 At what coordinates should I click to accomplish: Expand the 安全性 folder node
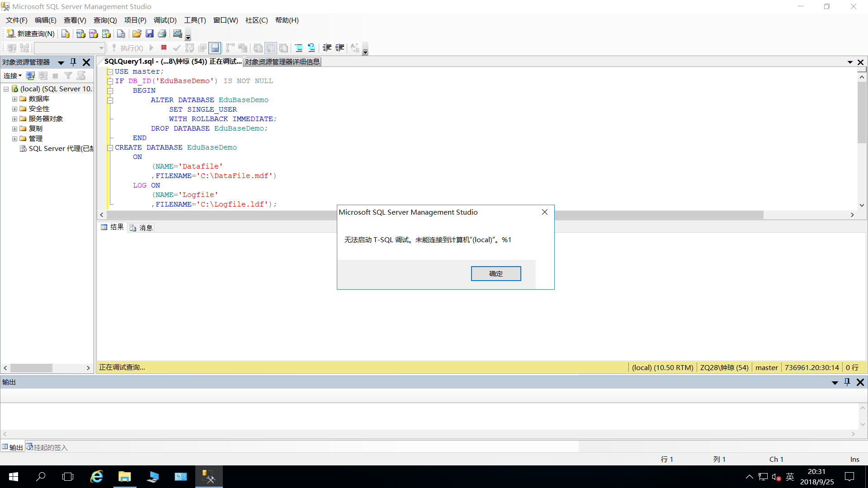point(14,109)
